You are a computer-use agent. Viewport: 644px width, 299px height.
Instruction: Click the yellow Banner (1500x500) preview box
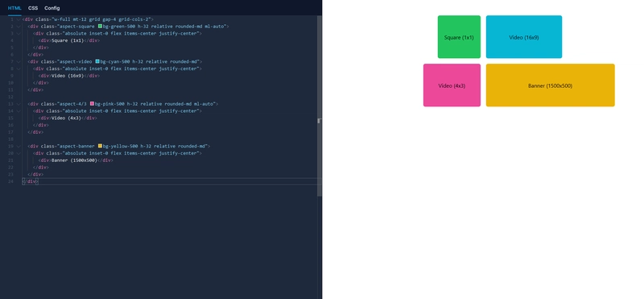tap(551, 85)
